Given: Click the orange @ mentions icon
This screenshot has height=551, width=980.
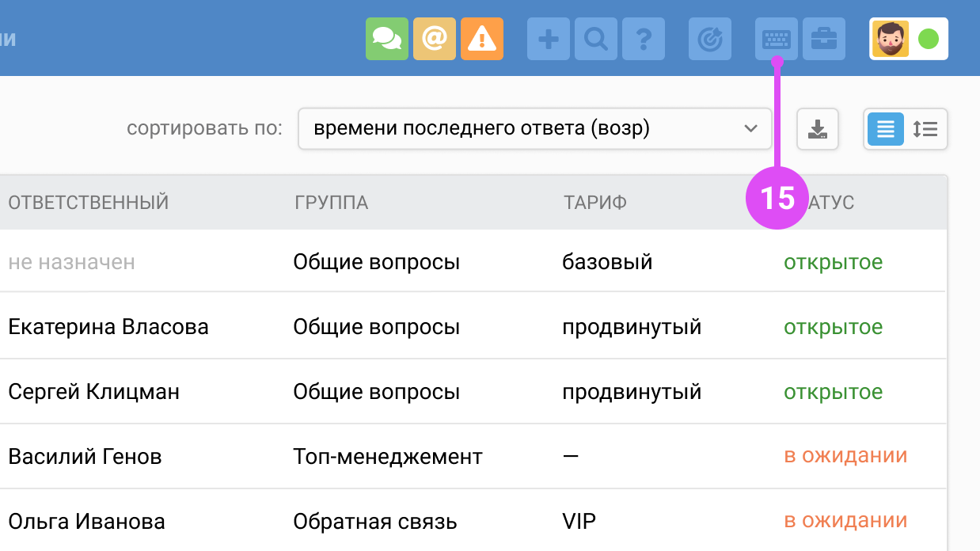Looking at the screenshot, I should pos(434,39).
